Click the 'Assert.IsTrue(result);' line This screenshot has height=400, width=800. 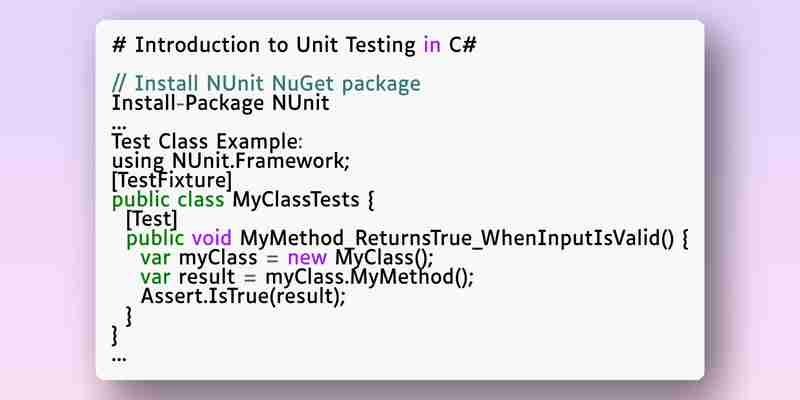pyautogui.click(x=243, y=296)
